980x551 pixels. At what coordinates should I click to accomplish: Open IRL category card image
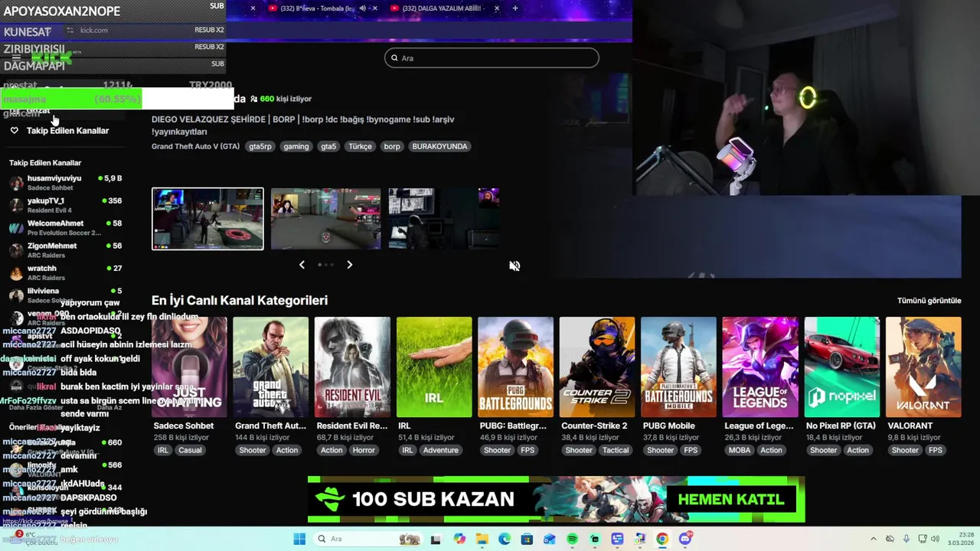434,367
